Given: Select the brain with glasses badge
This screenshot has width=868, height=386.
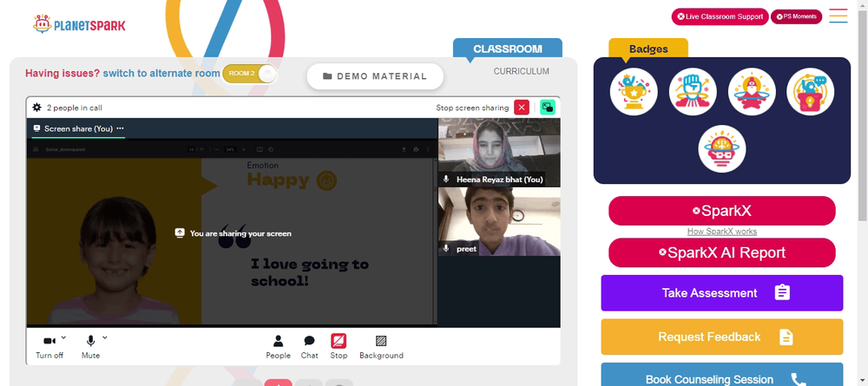Looking at the screenshot, I should point(722,148).
